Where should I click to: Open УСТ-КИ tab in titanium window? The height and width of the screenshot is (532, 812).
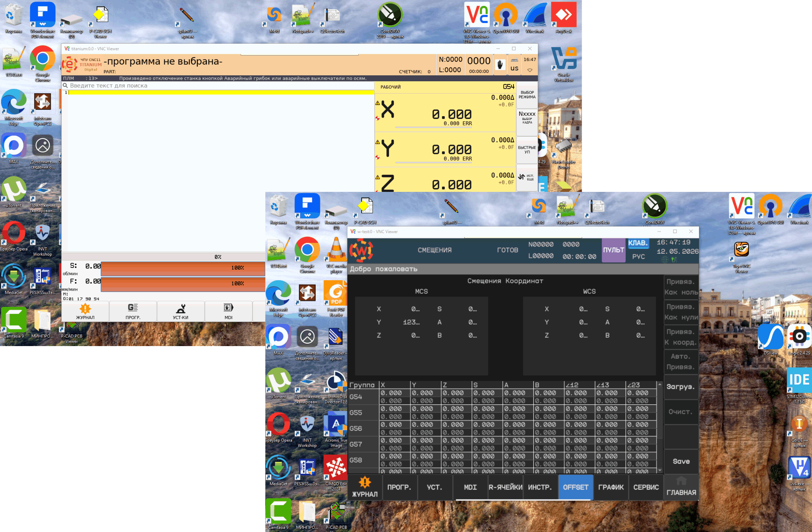point(180,312)
